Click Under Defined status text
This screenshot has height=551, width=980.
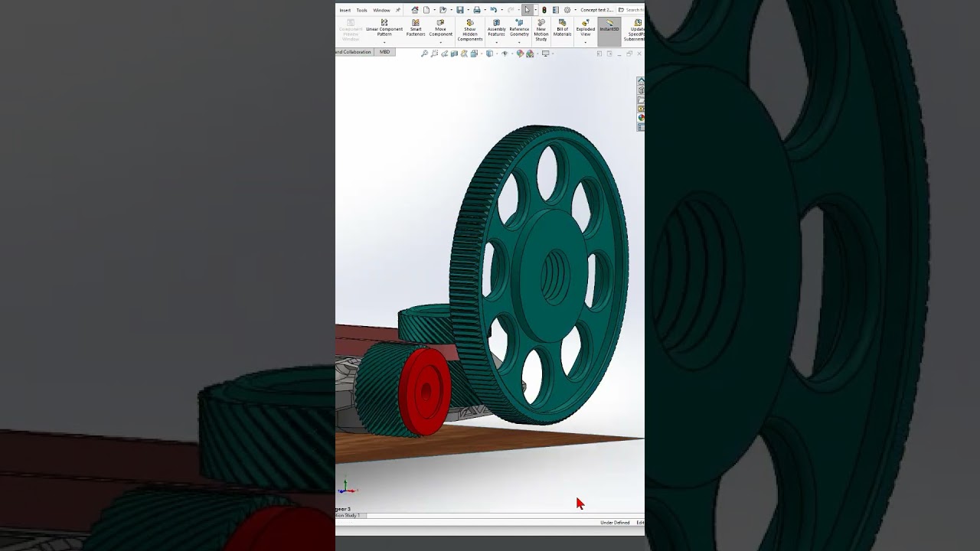615,523
